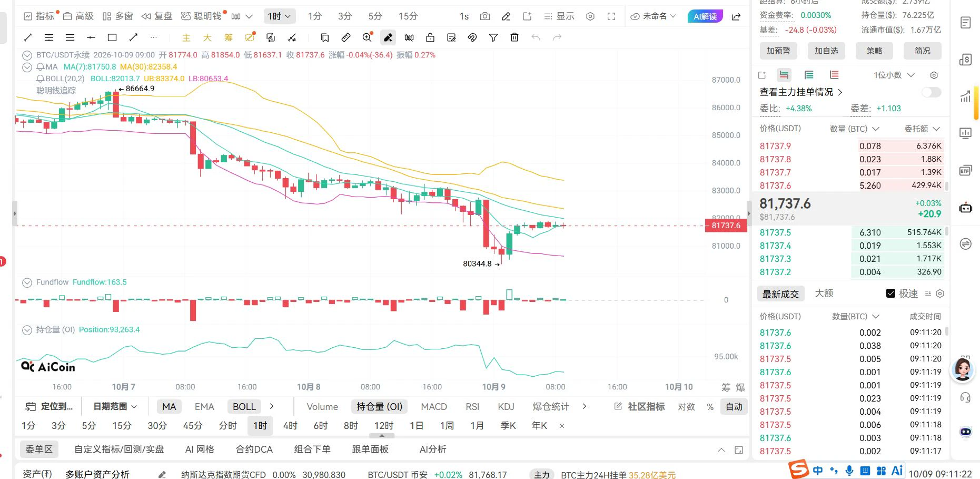This screenshot has width=980, height=479.
Task: Click the 加自选 button
Action: pyautogui.click(x=826, y=51)
